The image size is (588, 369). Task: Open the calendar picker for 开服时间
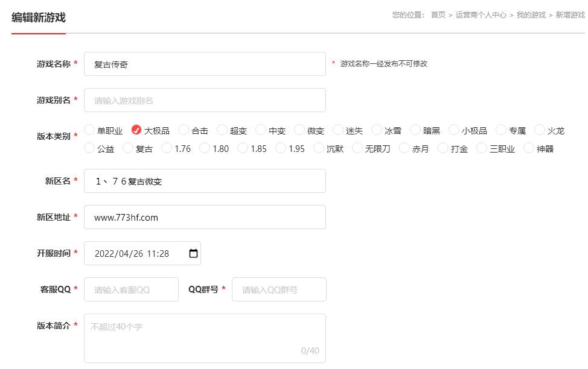[193, 253]
